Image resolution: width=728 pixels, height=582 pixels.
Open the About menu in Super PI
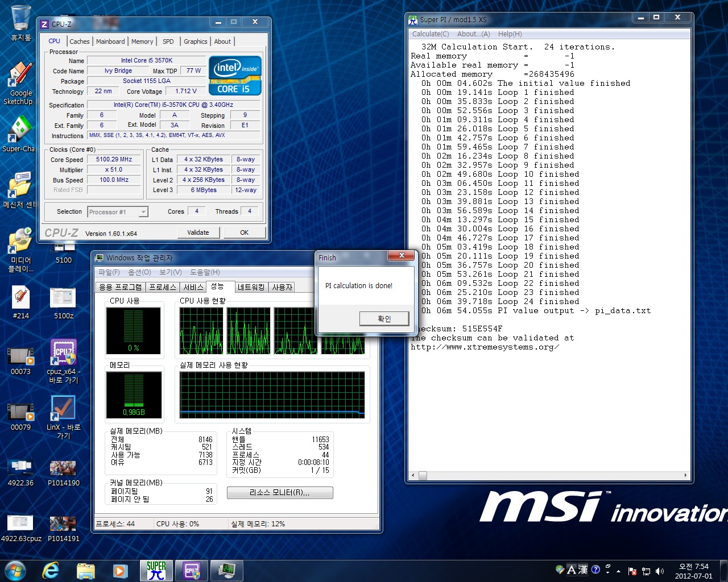point(473,34)
